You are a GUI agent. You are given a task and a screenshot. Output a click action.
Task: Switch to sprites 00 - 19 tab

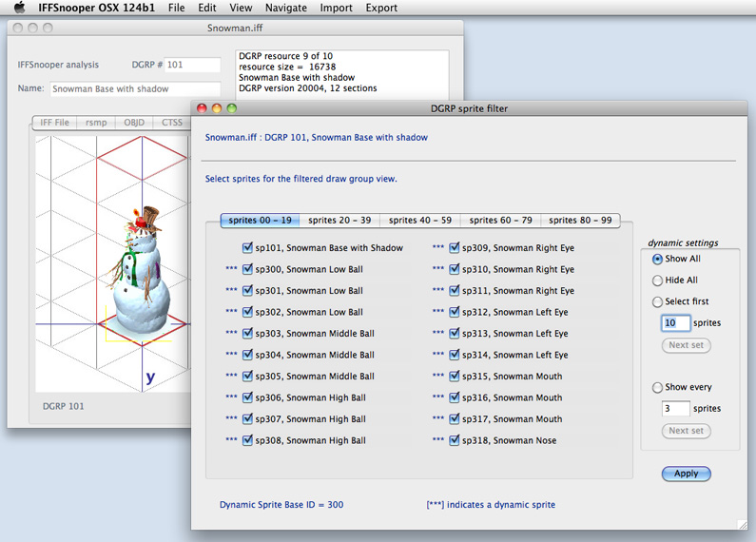[x=260, y=221]
